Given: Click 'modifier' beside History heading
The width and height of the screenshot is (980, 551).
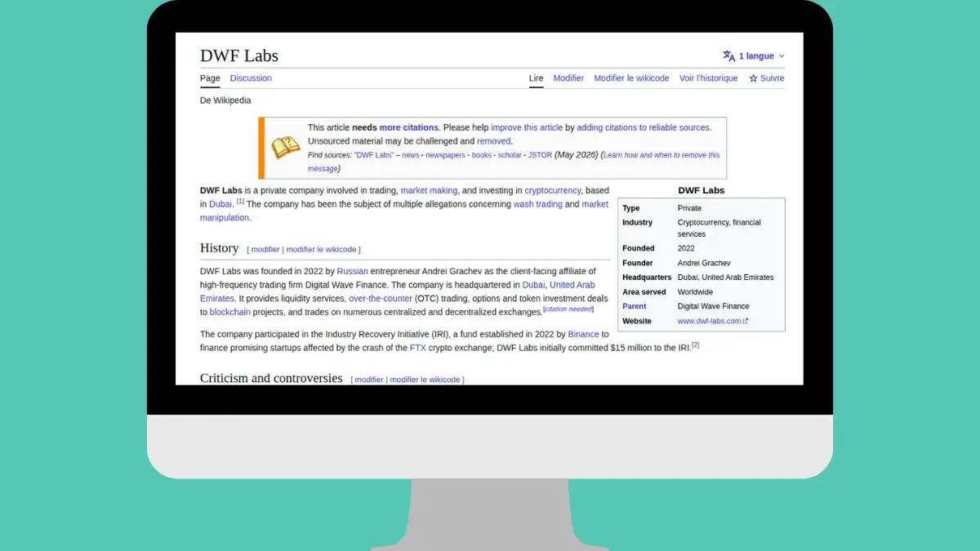Looking at the screenshot, I should (x=265, y=250).
